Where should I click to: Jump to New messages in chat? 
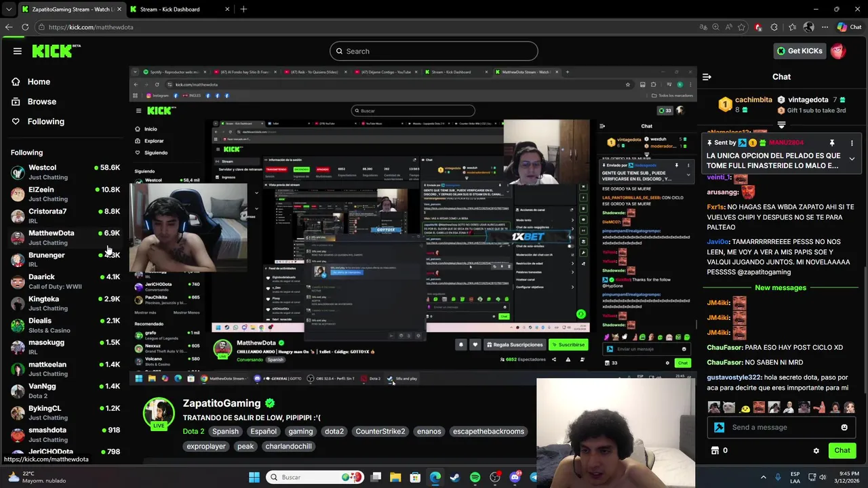[781, 288]
